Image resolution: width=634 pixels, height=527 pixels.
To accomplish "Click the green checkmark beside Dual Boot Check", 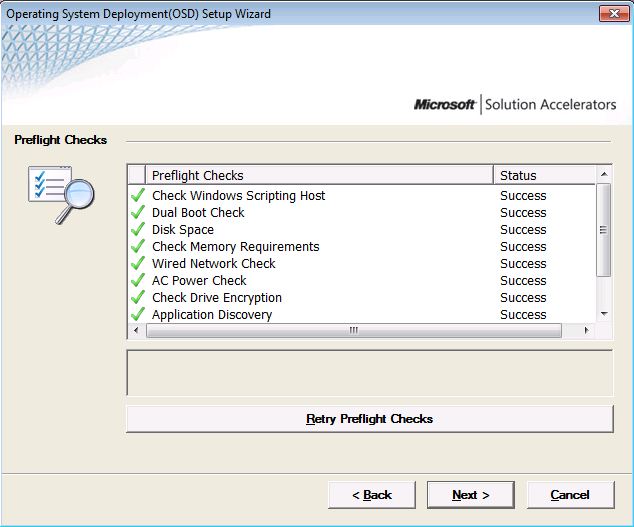I will pyautogui.click(x=138, y=212).
